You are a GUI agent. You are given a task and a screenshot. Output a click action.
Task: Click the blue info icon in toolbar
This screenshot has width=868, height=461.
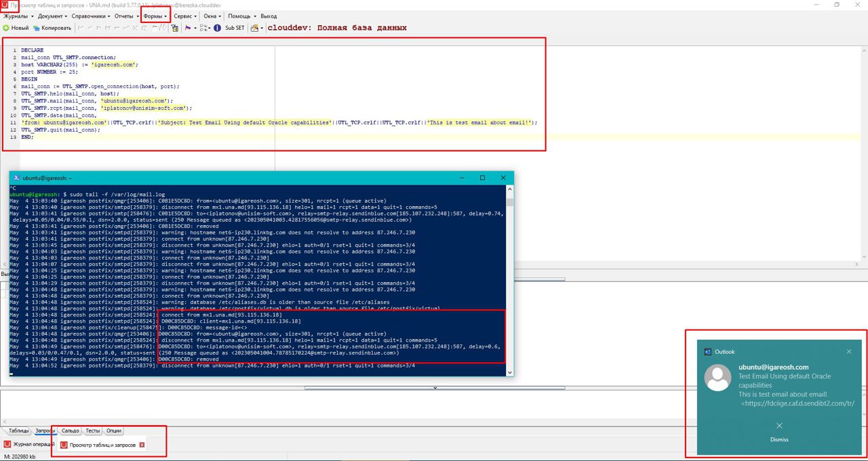[217, 28]
